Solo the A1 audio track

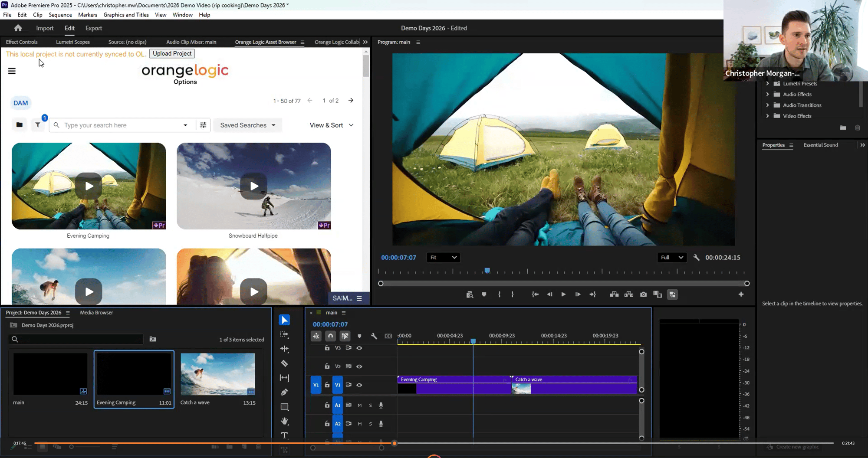370,406
